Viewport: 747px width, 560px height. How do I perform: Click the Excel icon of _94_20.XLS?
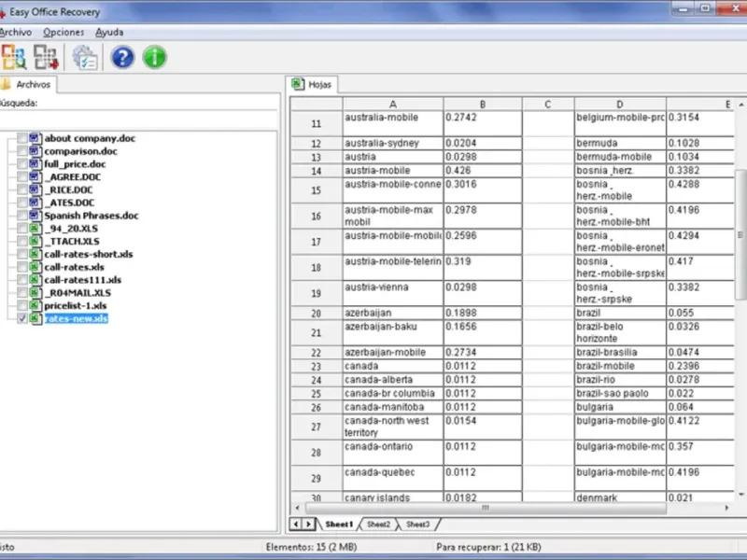click(35, 228)
